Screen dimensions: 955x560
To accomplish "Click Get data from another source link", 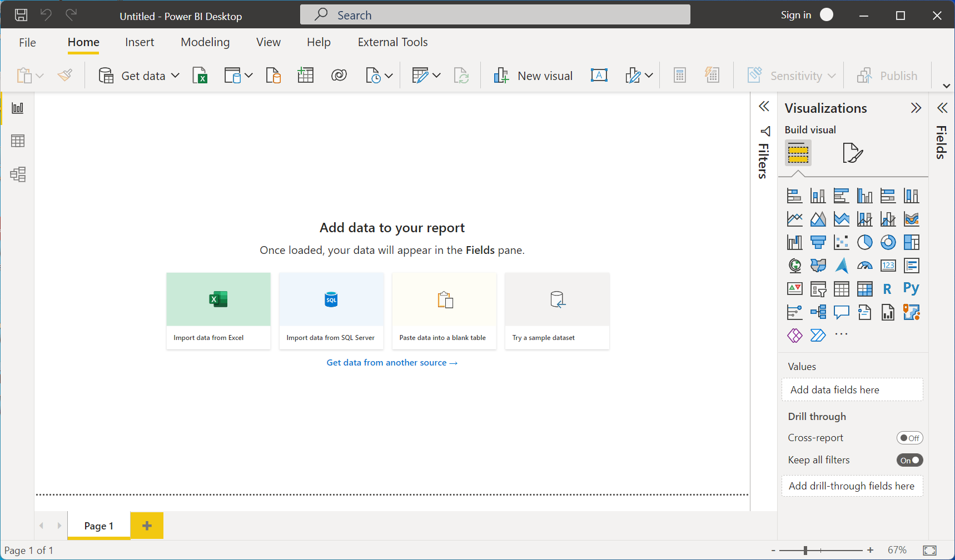I will 392,362.
